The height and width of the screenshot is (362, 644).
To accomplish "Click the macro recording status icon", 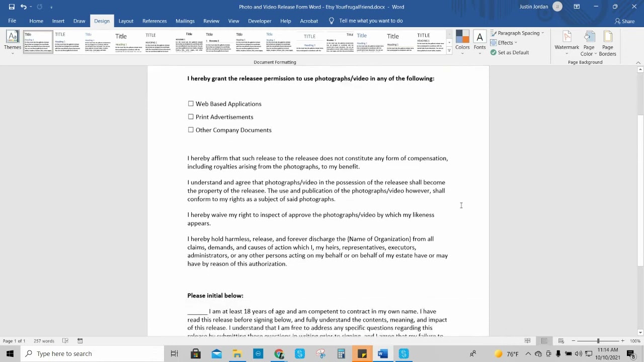I will point(80,341).
